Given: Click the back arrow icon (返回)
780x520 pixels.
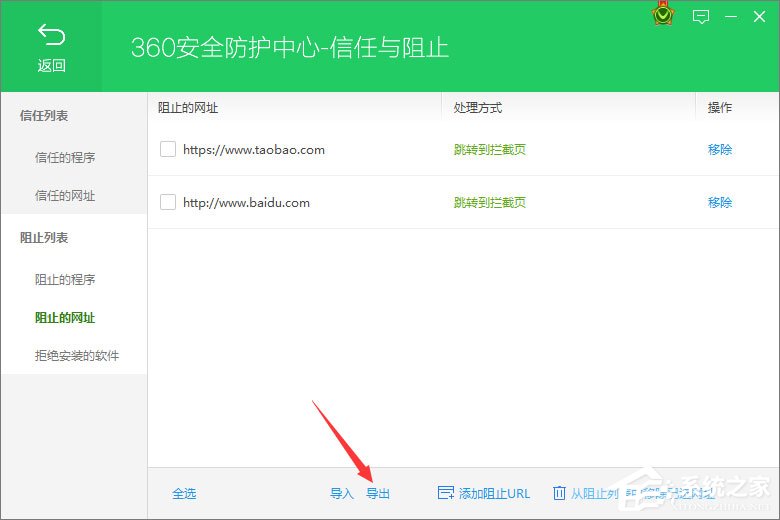Looking at the screenshot, I should (51, 37).
